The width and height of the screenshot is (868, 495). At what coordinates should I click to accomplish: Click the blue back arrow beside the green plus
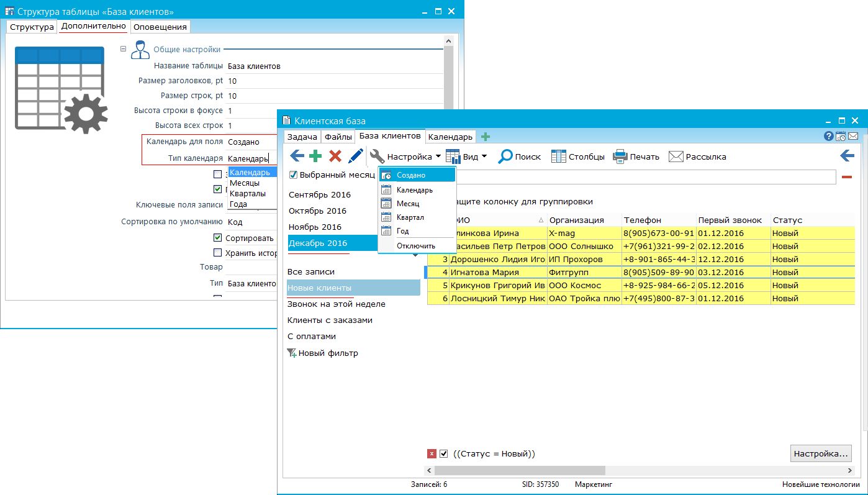click(x=297, y=157)
